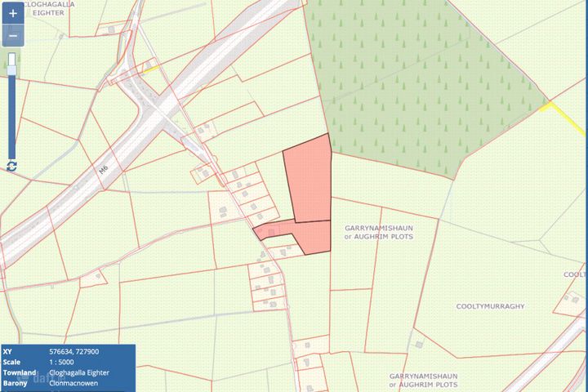Viewport: 588px width, 392px height.
Task: Click the GARRYNAMISHAUN label beside the highlighted parcel
Action: pos(379,231)
